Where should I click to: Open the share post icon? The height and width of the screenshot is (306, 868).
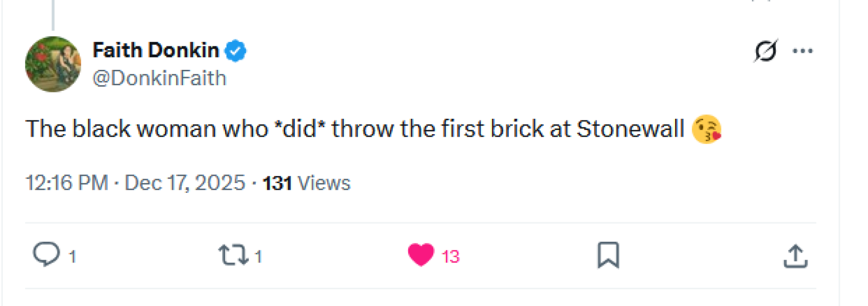coord(795,256)
